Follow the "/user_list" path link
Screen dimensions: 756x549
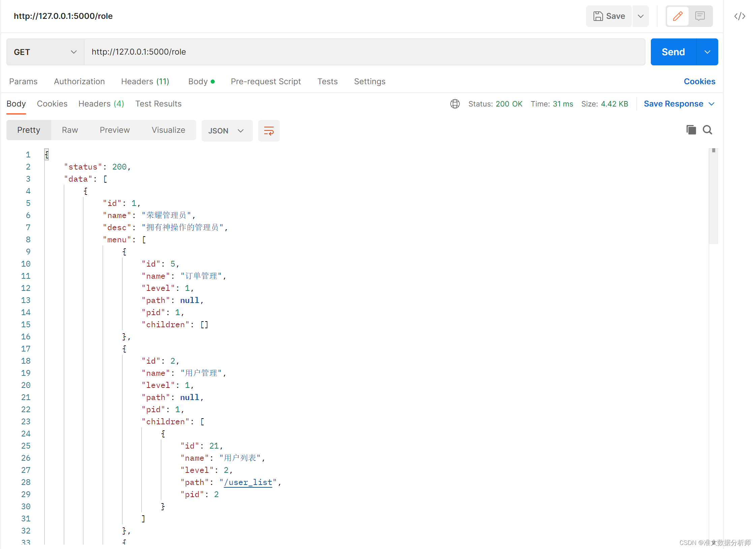[248, 482]
